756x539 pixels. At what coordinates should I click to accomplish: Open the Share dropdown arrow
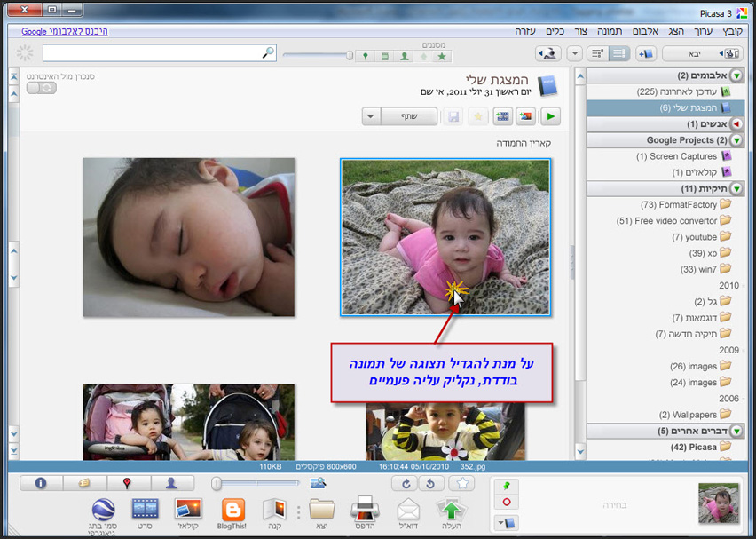[x=371, y=116]
